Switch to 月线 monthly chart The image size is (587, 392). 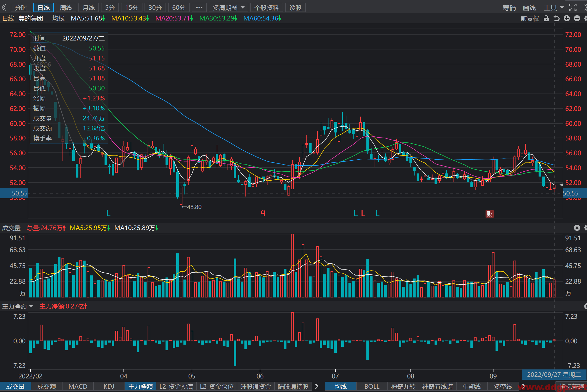pyautogui.click(x=89, y=7)
